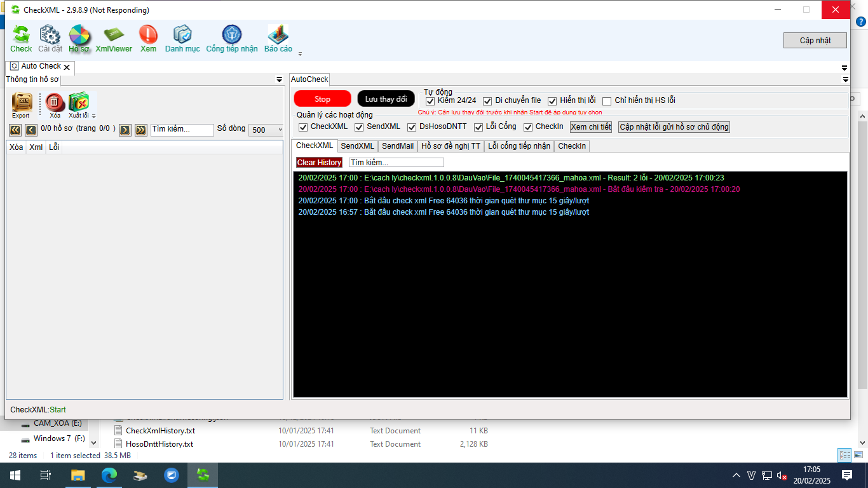Expand the Thông tin hồ sơ panel menu
Image resolution: width=868 pixels, height=488 pixels.
[x=279, y=79]
